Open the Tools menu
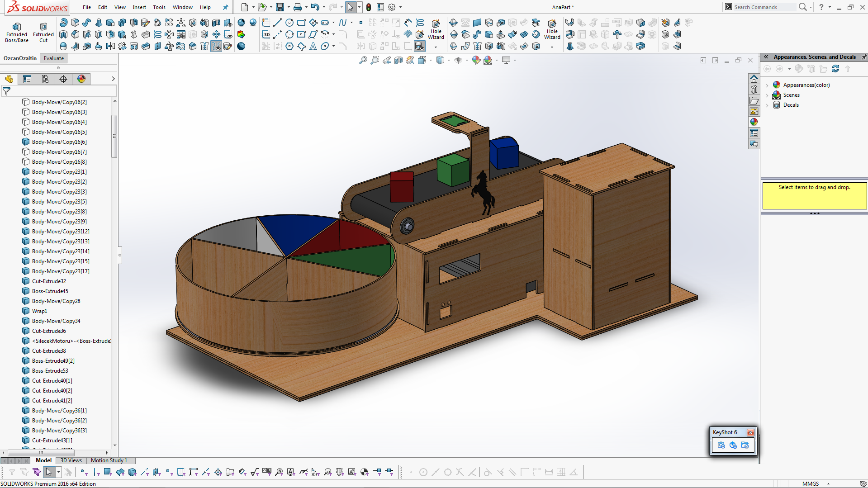Viewport: 868px width, 488px height. tap(159, 7)
